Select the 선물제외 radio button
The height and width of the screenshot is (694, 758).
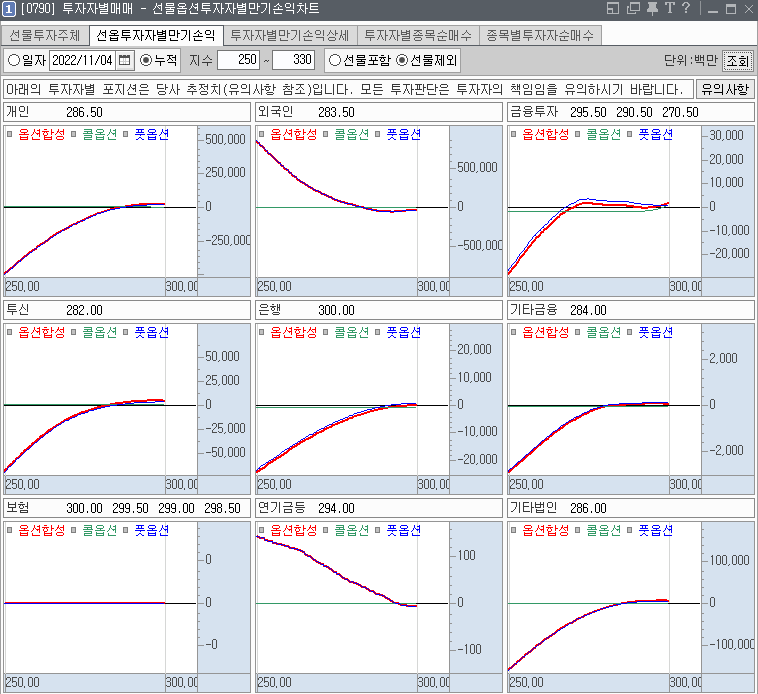(403, 60)
